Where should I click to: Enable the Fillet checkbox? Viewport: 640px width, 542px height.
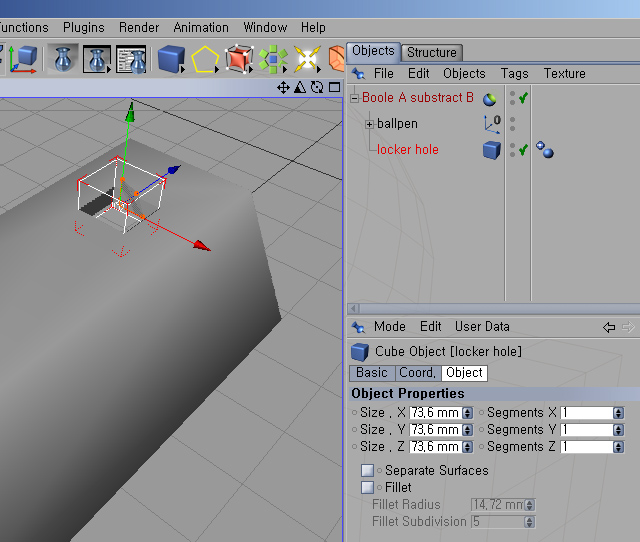[368, 487]
